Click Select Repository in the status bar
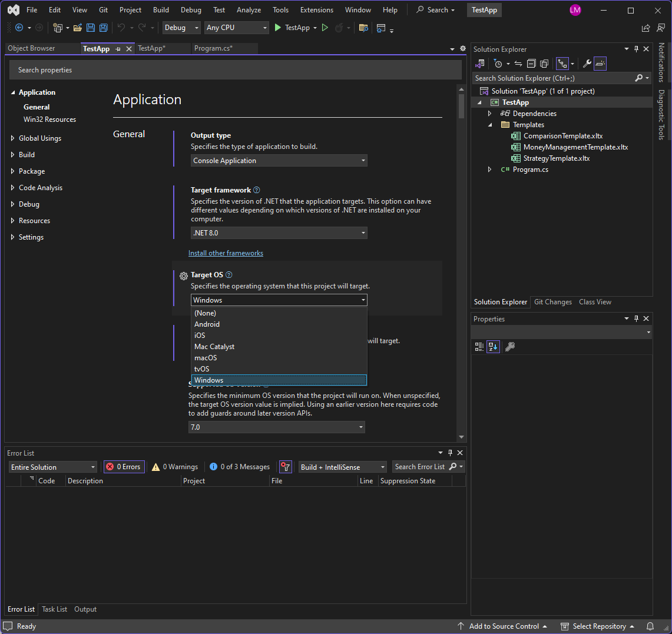 point(598,626)
